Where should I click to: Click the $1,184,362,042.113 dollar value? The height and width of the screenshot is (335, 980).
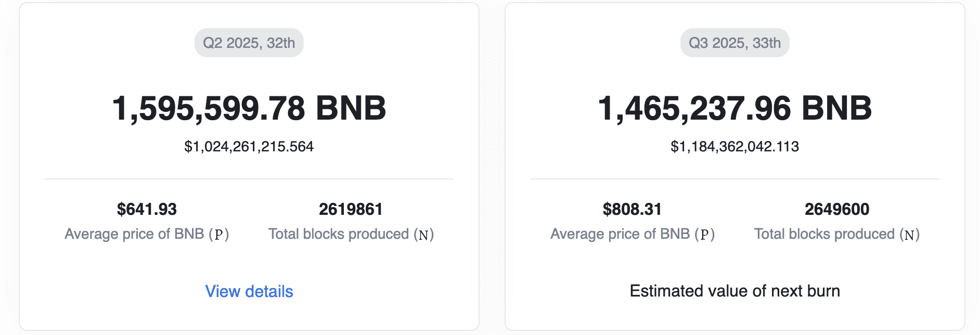pos(735,147)
